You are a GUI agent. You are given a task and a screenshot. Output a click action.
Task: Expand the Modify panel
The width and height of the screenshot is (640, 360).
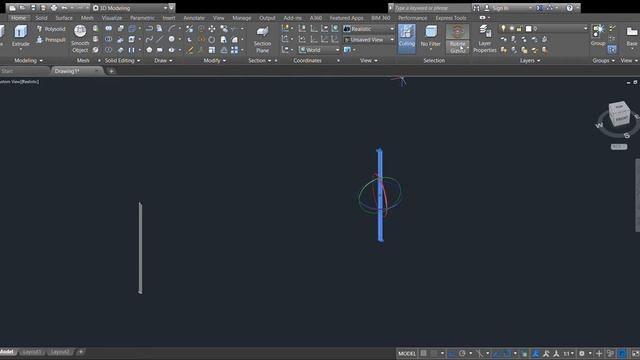[215, 60]
